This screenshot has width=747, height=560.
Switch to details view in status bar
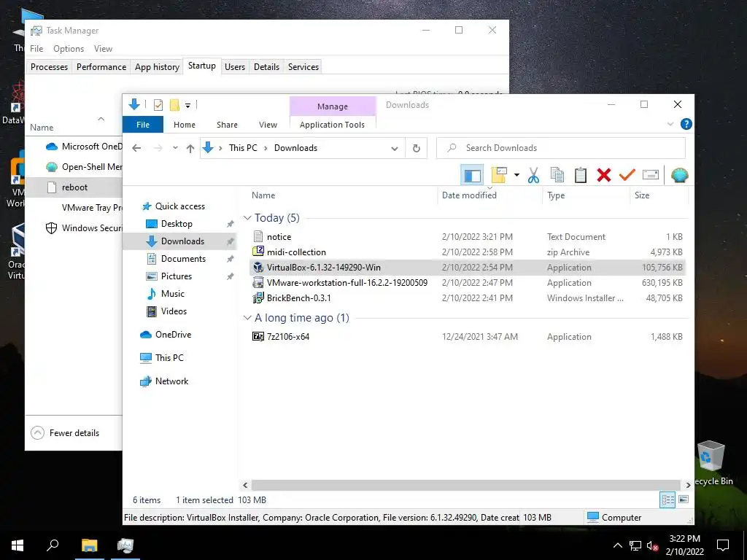tap(667, 499)
